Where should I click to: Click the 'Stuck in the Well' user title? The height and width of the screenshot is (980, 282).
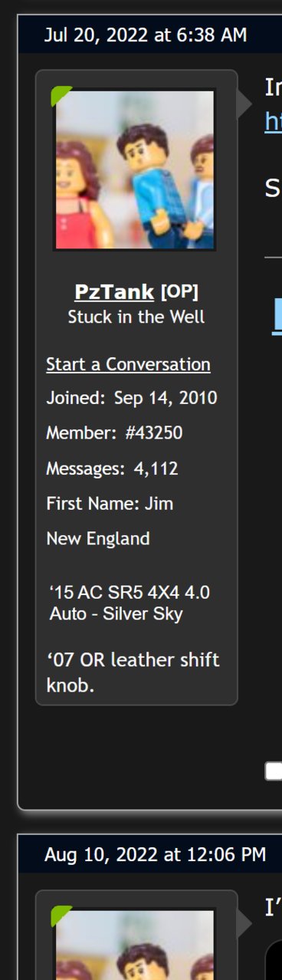coord(136,317)
